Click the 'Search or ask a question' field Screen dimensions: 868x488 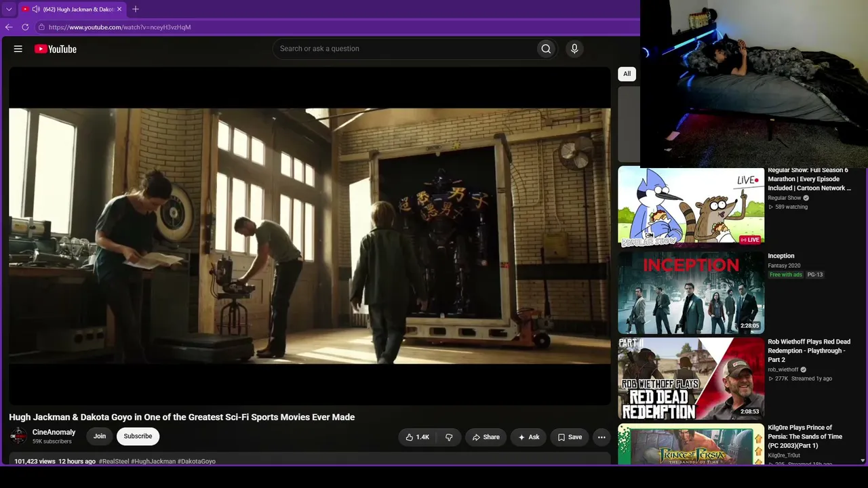(x=404, y=49)
